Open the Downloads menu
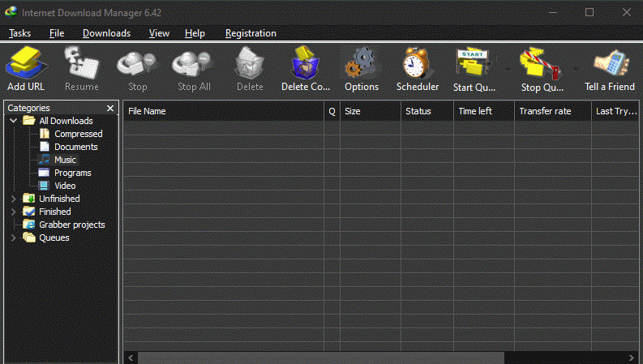Viewport: 643px width, 364px height. pos(106,33)
